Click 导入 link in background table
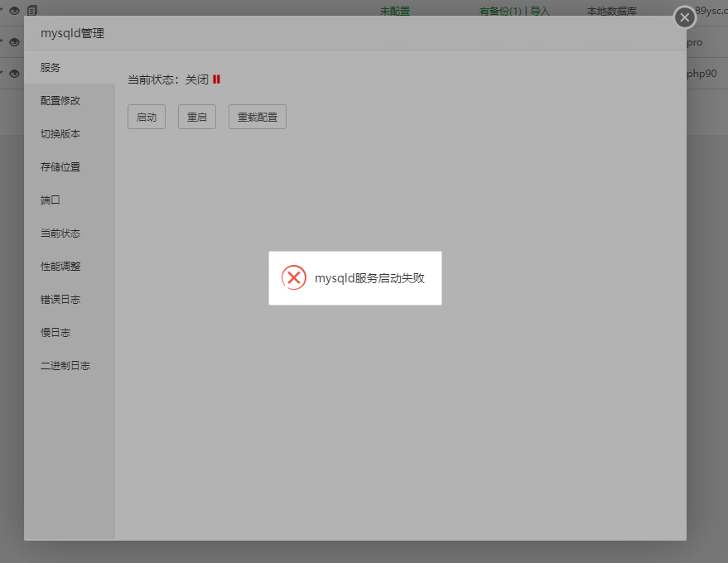 [540, 11]
